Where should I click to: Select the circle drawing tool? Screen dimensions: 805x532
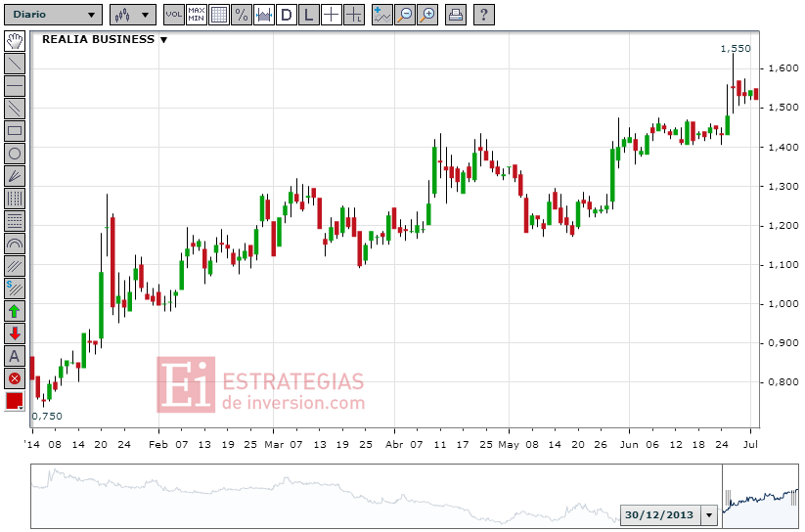coord(15,154)
